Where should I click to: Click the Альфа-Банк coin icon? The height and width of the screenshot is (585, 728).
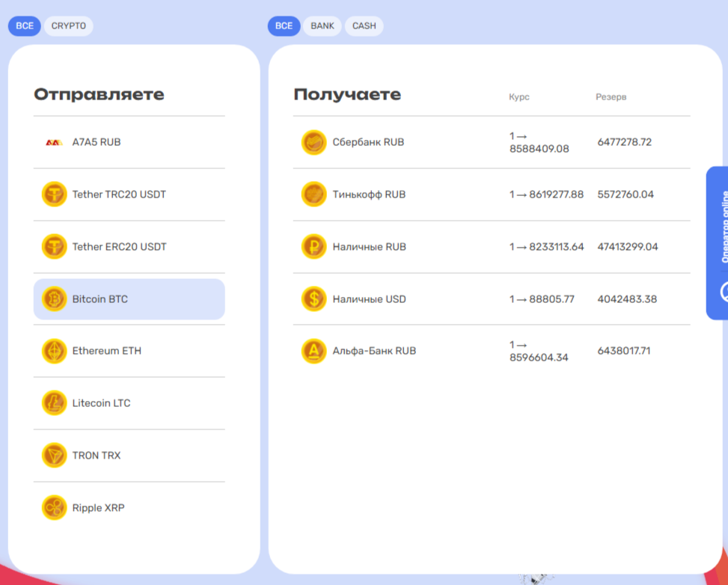coord(313,351)
